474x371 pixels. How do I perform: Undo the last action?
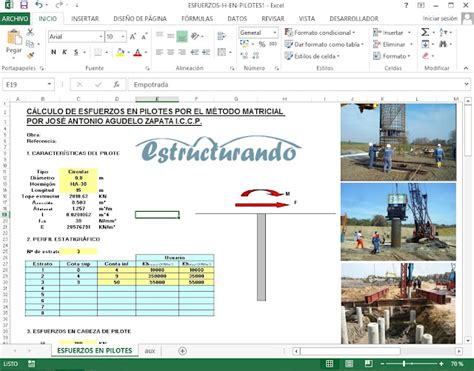click(x=39, y=5)
